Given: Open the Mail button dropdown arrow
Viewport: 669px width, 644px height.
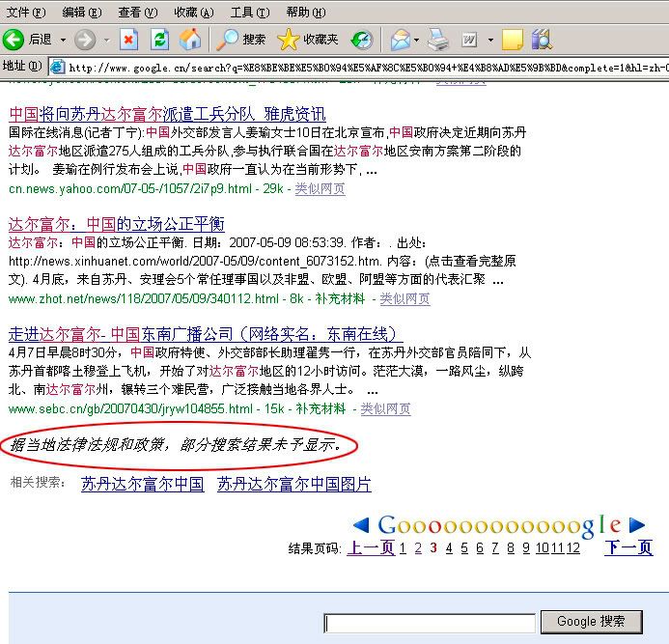Looking at the screenshot, I should pyautogui.click(x=415, y=40).
